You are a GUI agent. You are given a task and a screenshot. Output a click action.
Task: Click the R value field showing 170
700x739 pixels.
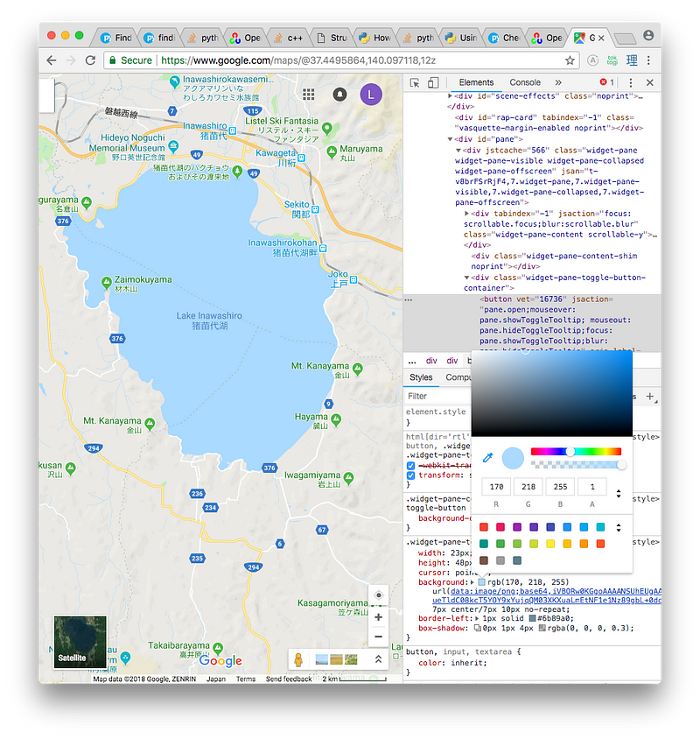[496, 487]
